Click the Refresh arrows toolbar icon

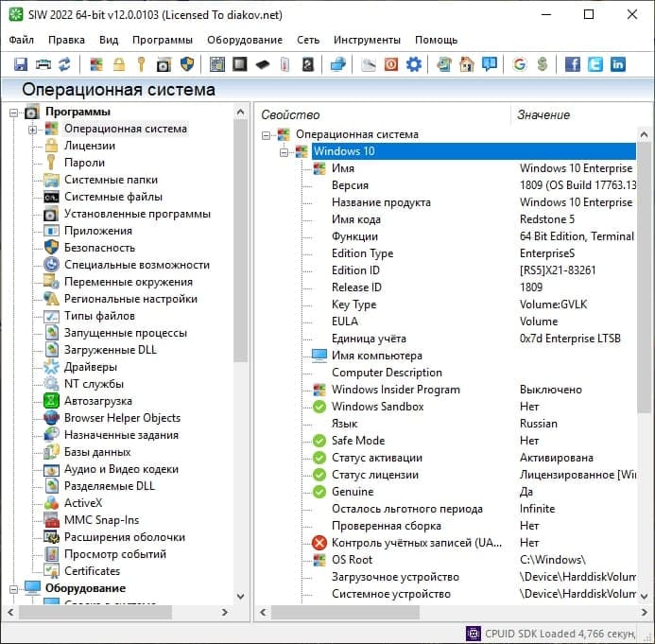tap(65, 64)
